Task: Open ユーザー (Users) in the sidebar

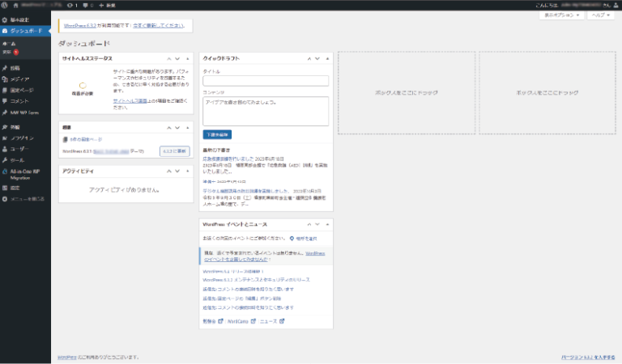Action: click(x=20, y=150)
